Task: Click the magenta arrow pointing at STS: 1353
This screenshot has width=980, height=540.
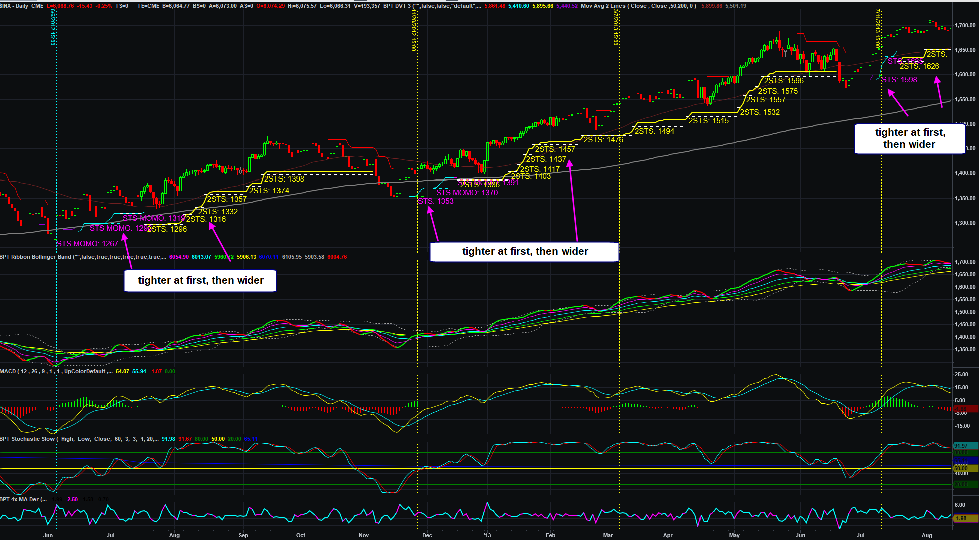Action: click(x=433, y=224)
